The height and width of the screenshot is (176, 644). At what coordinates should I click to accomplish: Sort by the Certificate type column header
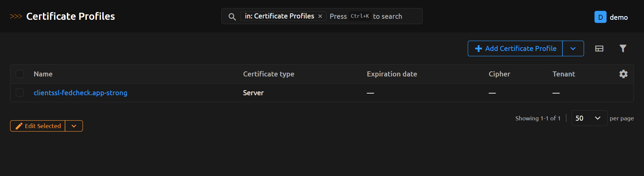tap(268, 74)
